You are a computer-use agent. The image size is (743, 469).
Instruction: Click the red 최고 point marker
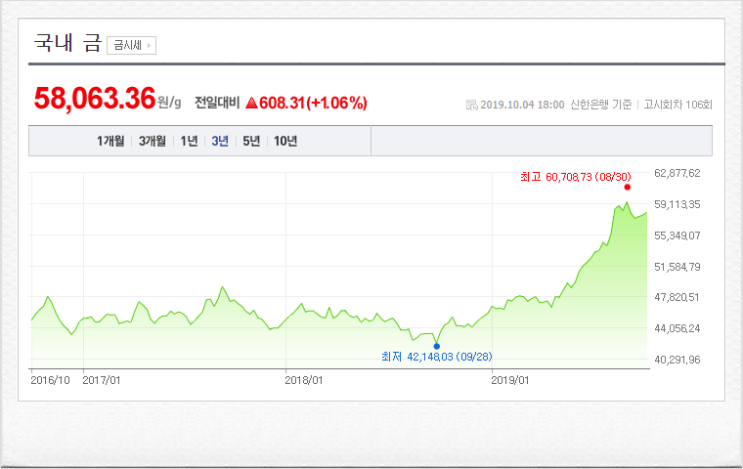coord(627,187)
